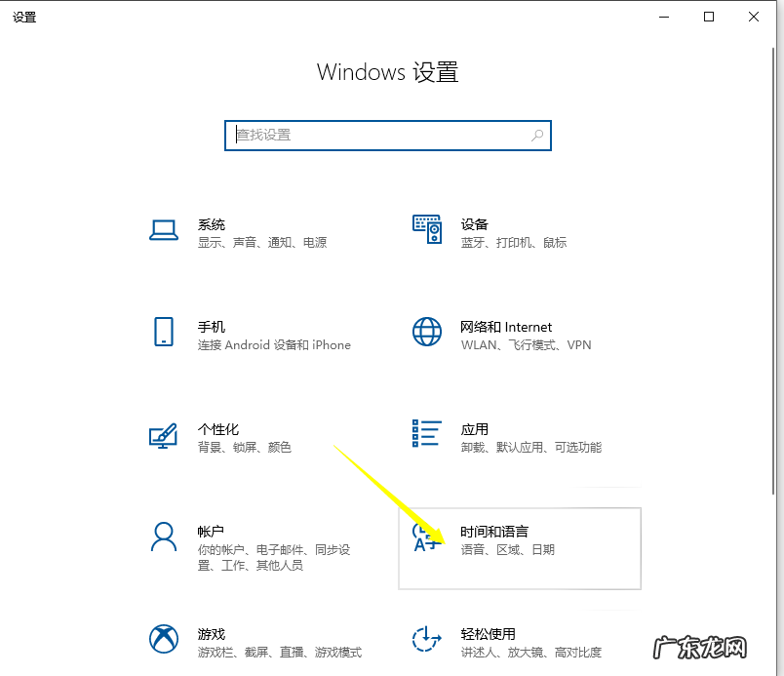Screen dimensions: 784x676
Task: Click the 设置 label in the title bar
Action: (23, 16)
